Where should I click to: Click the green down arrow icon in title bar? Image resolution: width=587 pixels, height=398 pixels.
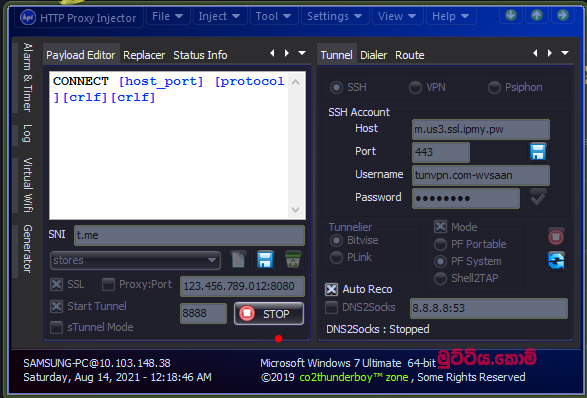click(x=511, y=15)
